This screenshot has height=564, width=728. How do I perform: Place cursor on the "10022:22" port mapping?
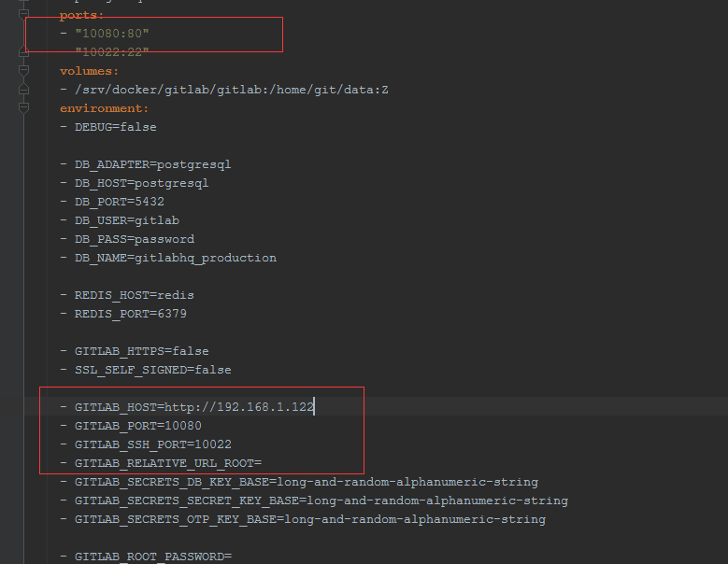coord(112,52)
